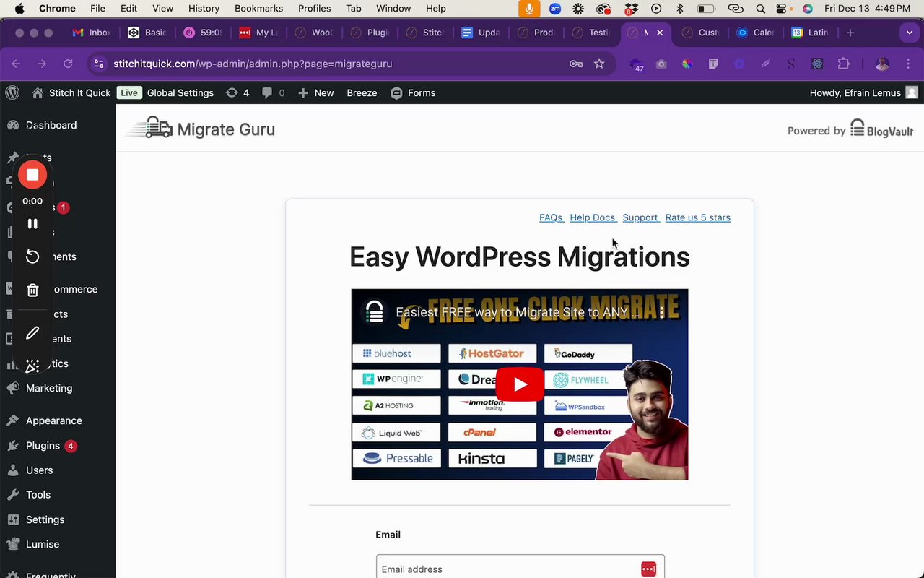The image size is (924, 578).
Task: Click the BlogVault logo in the header
Action: coord(881,129)
